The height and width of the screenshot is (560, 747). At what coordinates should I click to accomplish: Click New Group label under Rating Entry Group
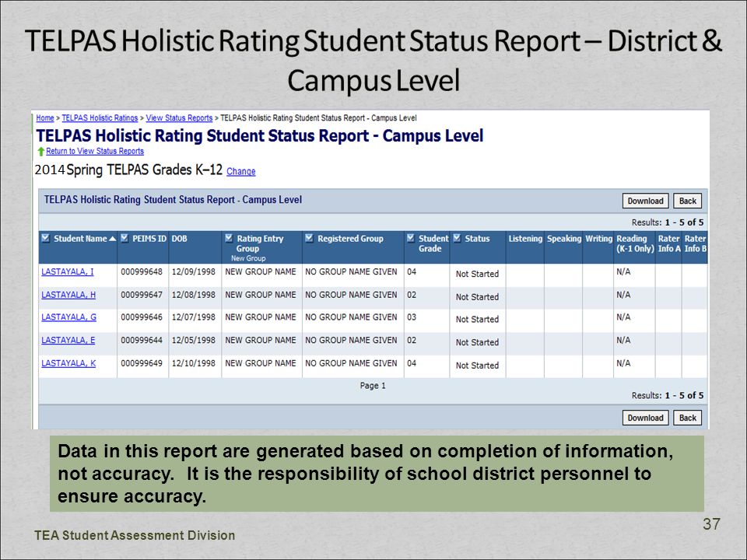[248, 258]
